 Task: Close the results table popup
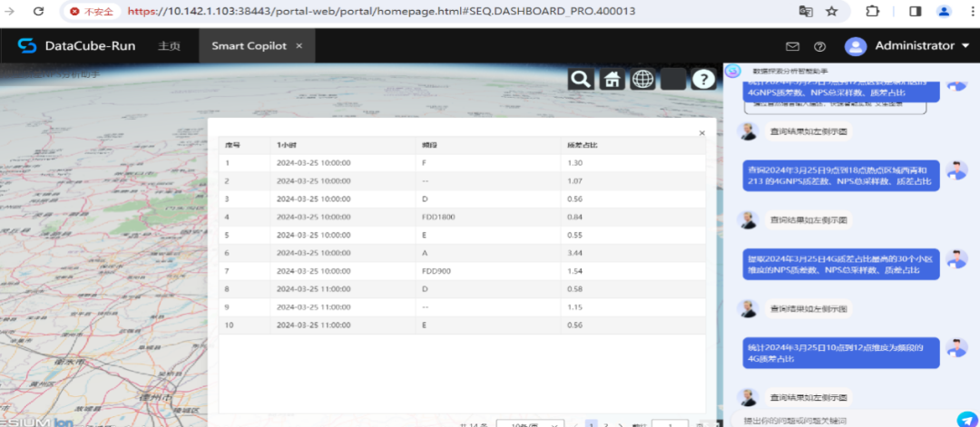point(701,133)
